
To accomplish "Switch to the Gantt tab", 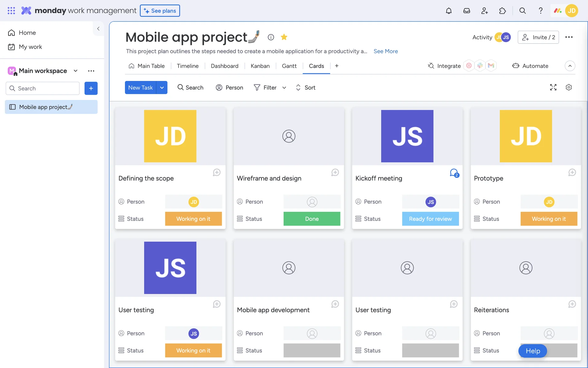I will click(x=289, y=66).
